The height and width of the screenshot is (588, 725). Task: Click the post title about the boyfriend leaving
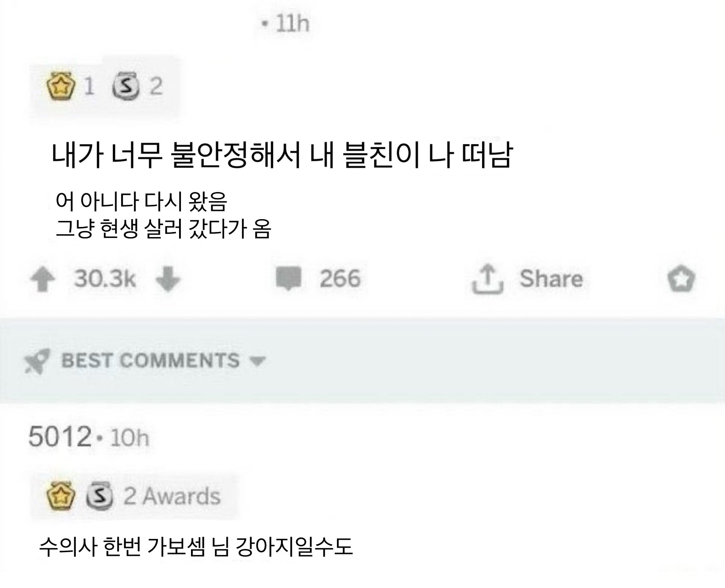[281, 155]
